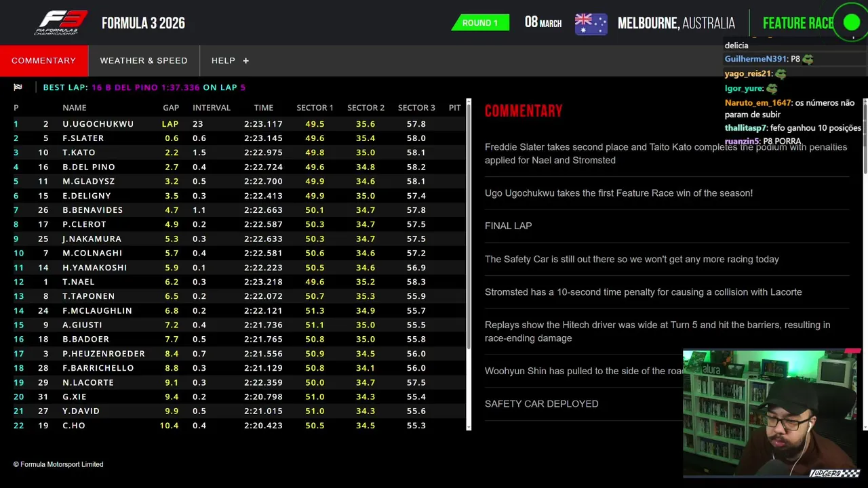Select the H.Yamakoshi driver name
Screen dimensions: 868x488
[95, 268]
